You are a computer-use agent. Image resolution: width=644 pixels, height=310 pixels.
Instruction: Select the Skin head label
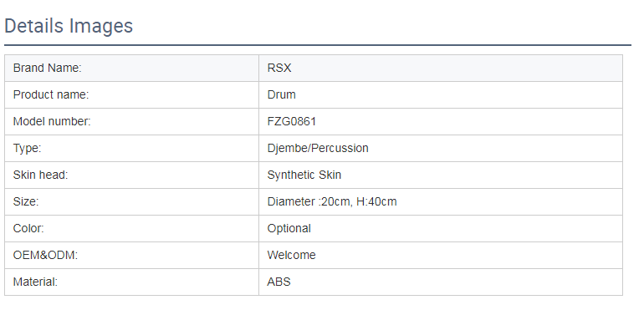click(41, 175)
